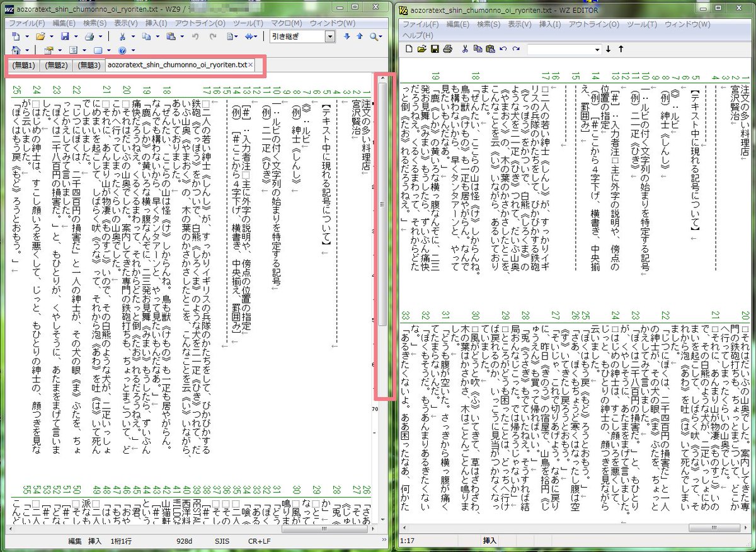Click the Copy icon in WZ EDITOR window
This screenshot has width=756, height=552.
477,49
